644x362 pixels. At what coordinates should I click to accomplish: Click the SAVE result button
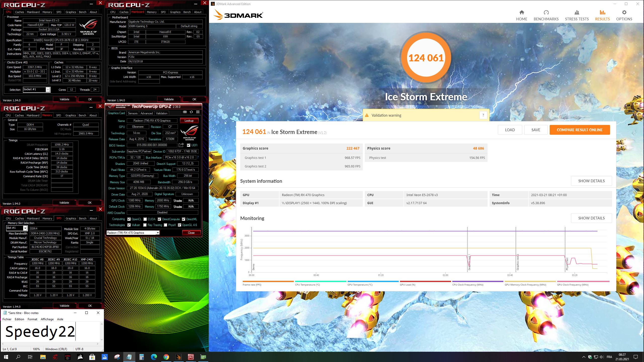click(x=536, y=130)
